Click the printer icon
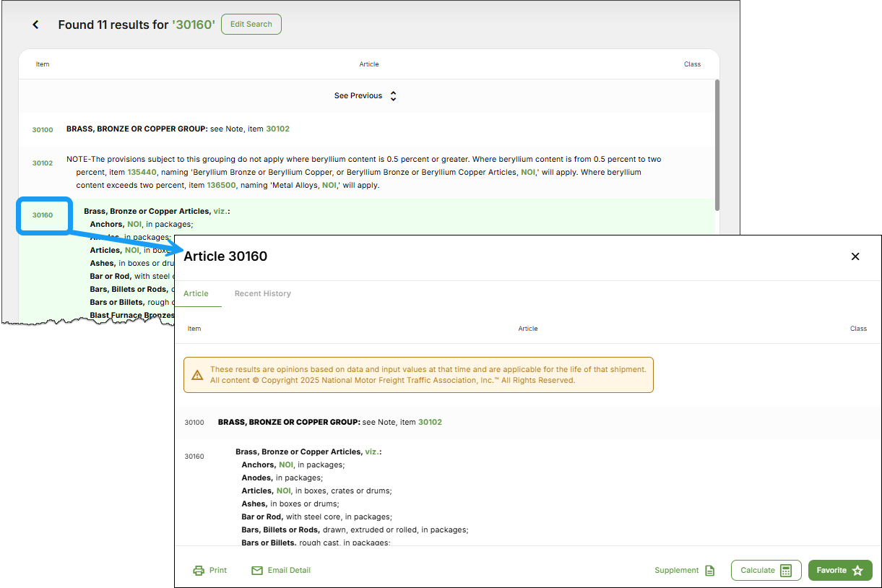 coord(199,571)
